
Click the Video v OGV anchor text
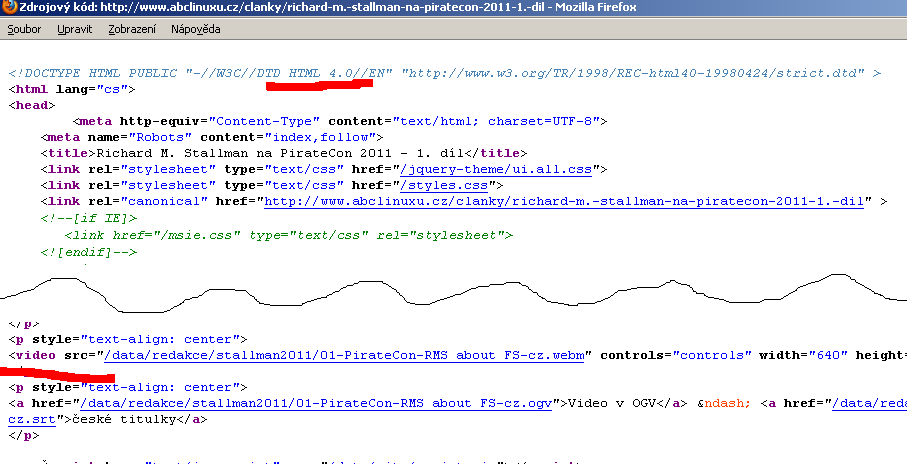[x=611, y=403]
